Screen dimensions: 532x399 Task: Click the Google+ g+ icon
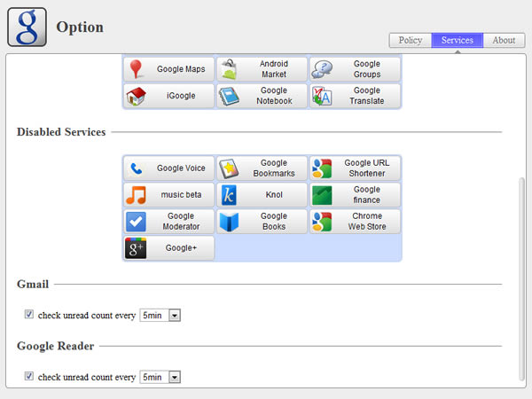[x=136, y=248]
